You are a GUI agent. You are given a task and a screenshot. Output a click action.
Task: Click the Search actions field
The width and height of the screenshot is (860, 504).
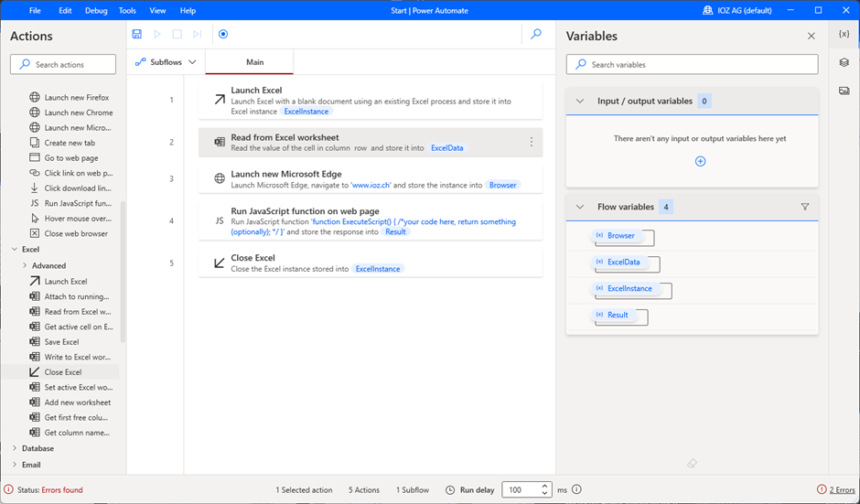[x=63, y=64]
